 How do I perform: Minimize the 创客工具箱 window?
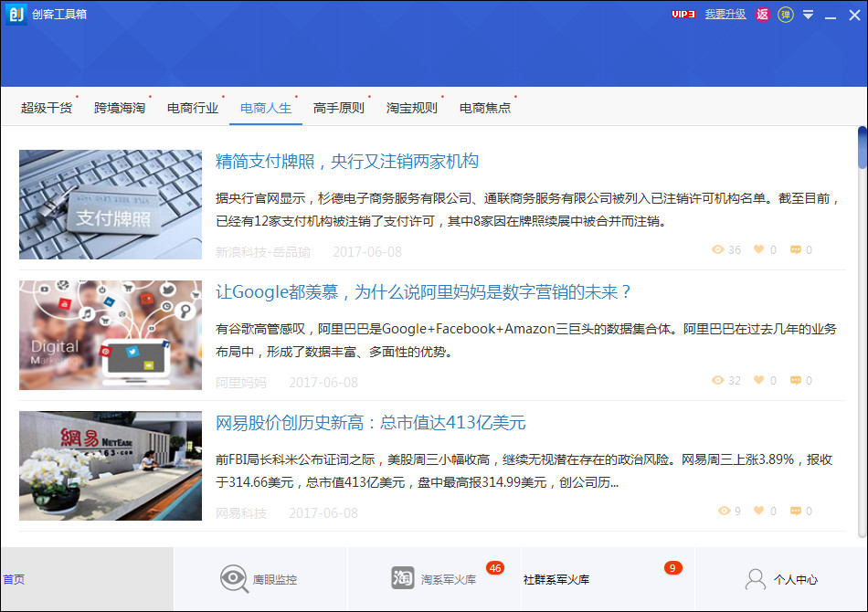(x=831, y=16)
